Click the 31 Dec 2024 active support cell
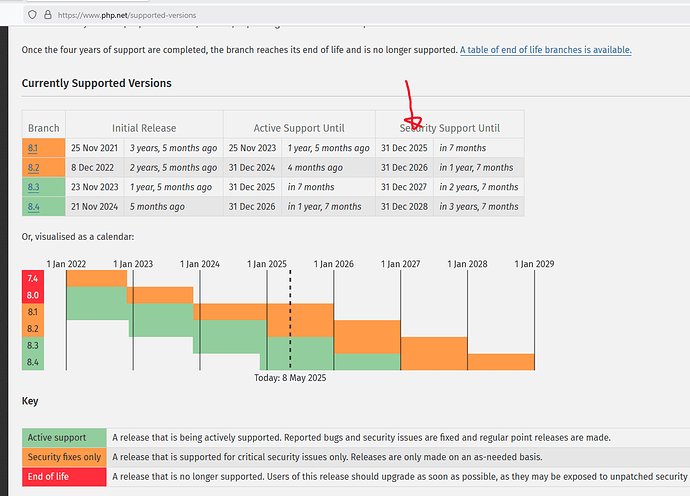This screenshot has width=690, height=496. click(x=253, y=168)
